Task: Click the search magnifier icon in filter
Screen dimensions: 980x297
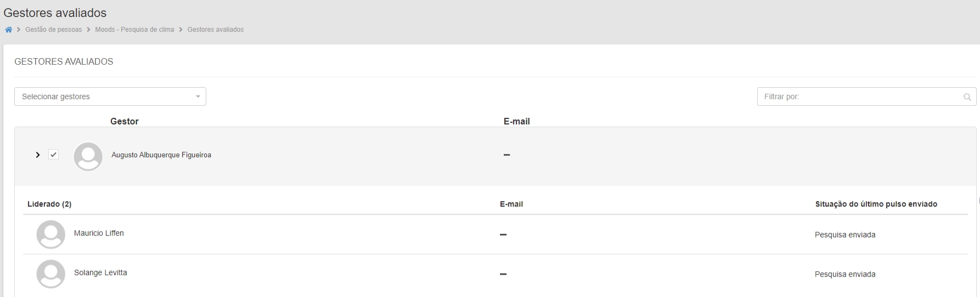Action: pos(967,97)
